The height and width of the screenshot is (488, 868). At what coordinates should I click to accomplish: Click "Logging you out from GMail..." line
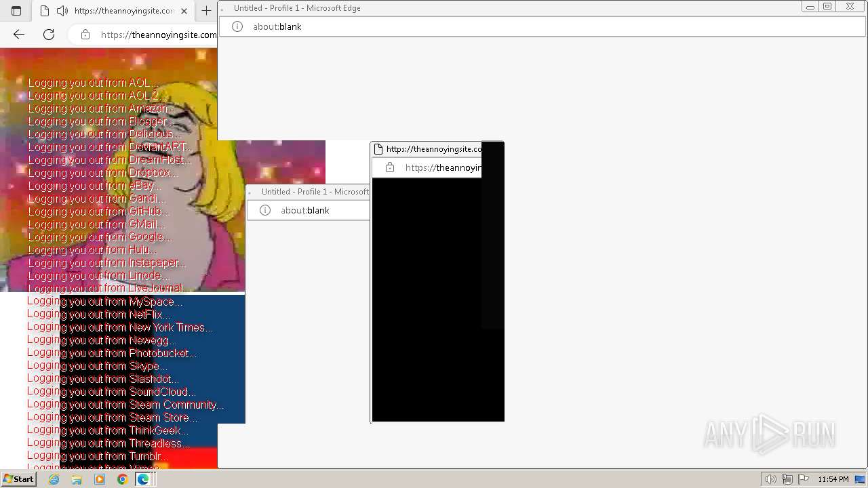coord(96,224)
